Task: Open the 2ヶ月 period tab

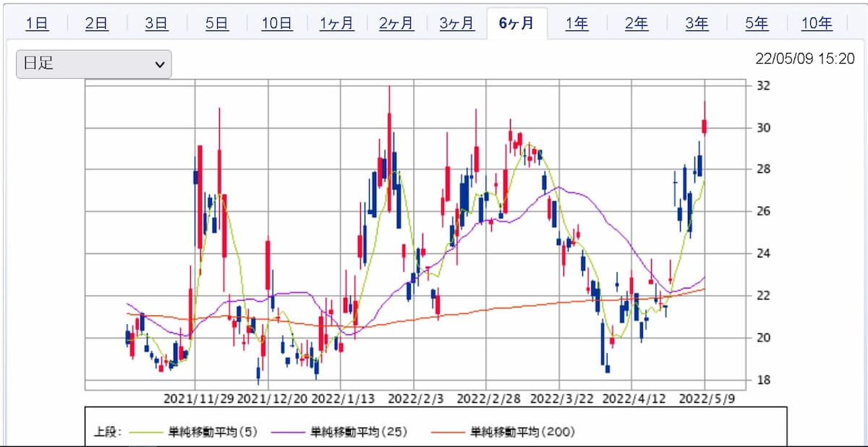Action: (x=396, y=23)
